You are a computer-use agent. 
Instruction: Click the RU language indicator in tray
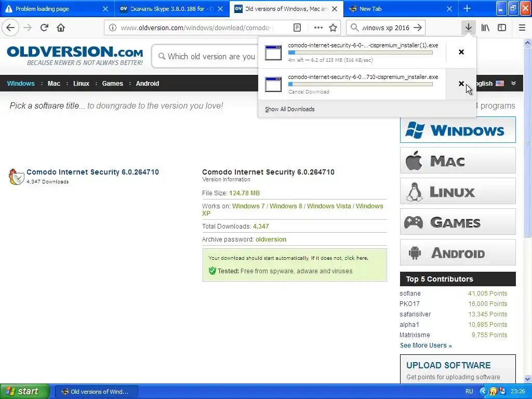(x=469, y=391)
